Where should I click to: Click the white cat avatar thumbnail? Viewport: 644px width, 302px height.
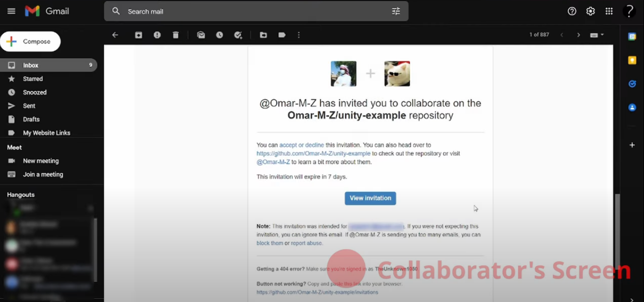tap(397, 73)
